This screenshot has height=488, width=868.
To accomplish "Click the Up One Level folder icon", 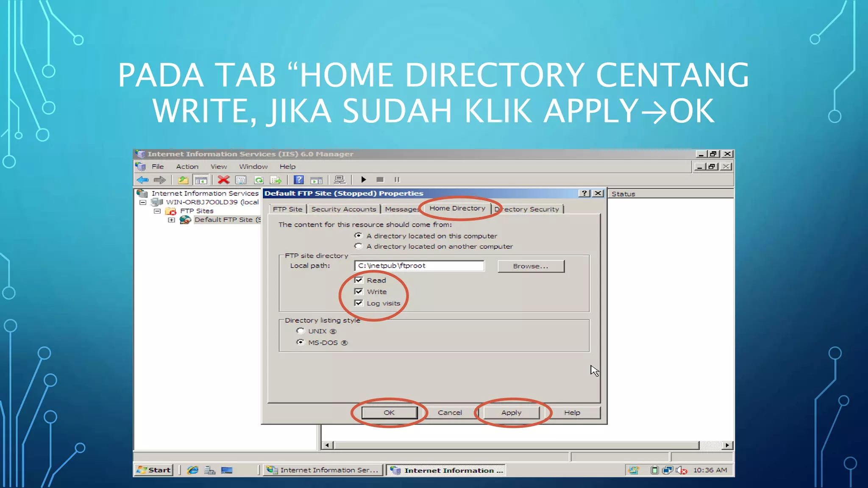I will point(183,180).
